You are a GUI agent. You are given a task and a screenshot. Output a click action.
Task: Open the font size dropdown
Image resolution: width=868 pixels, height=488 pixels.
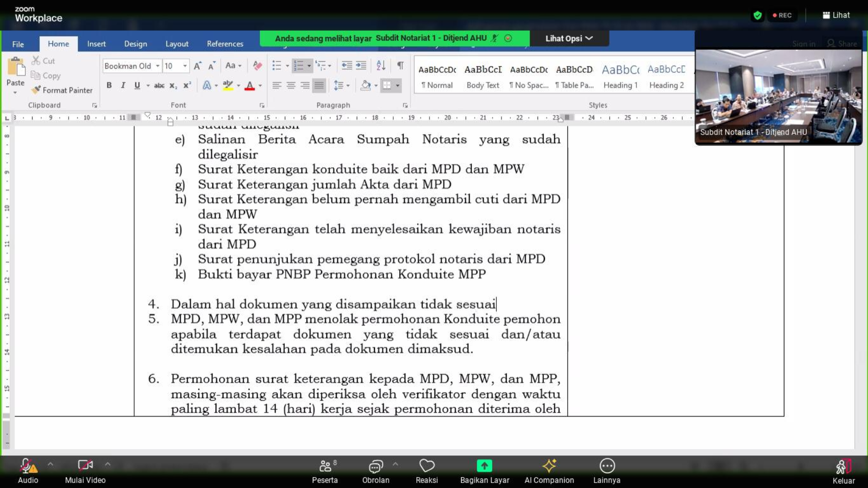(185, 66)
